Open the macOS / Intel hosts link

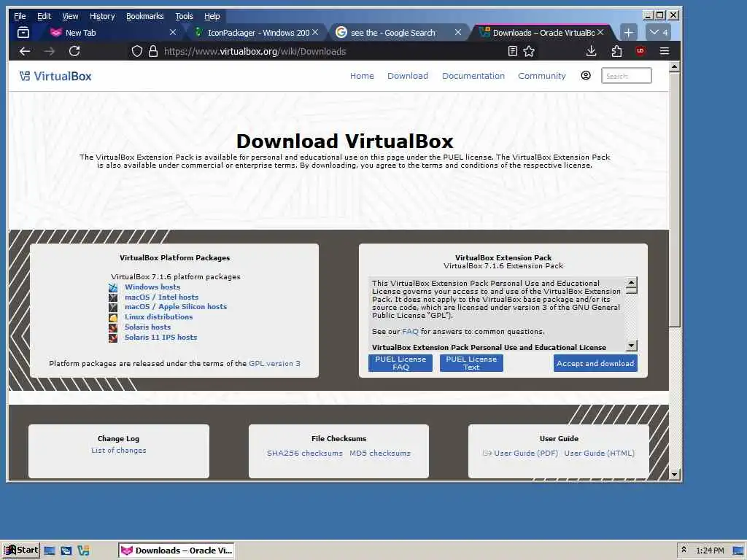pyautogui.click(x=161, y=297)
